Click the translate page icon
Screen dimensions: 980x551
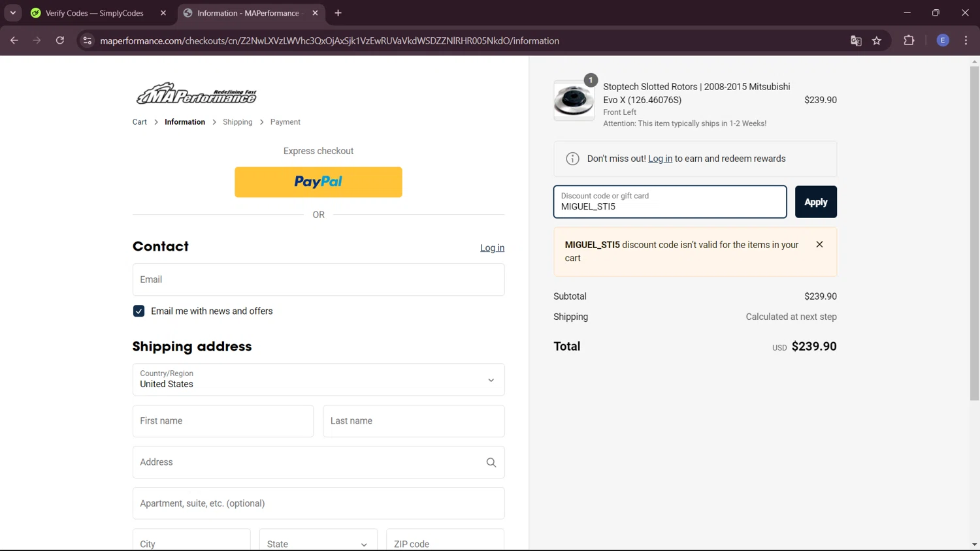(x=856, y=40)
